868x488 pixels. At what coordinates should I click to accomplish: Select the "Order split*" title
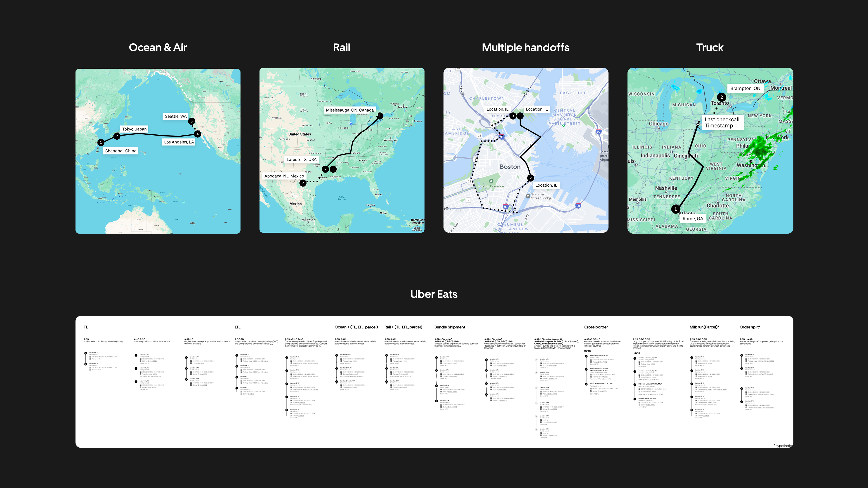750,327
